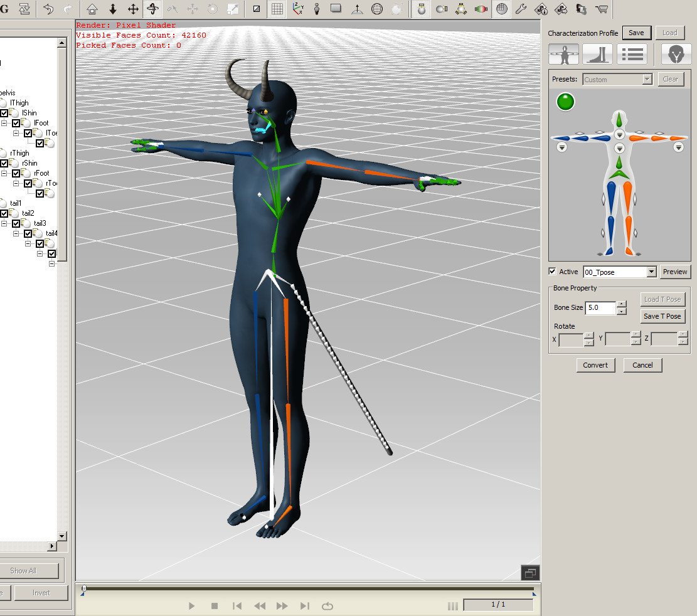
Task: Open the head/face mapping panel icon
Action: tap(676, 55)
